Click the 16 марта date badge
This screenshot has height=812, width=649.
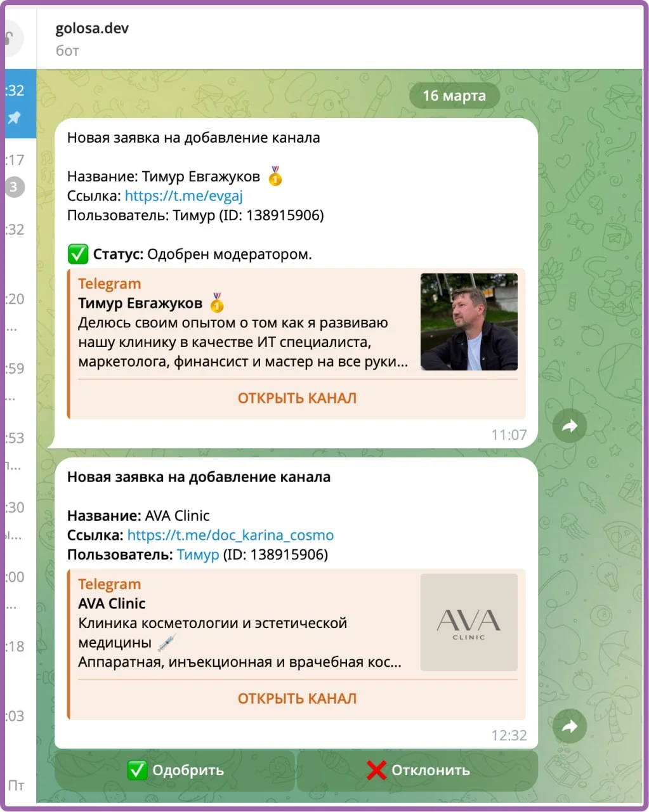(454, 96)
